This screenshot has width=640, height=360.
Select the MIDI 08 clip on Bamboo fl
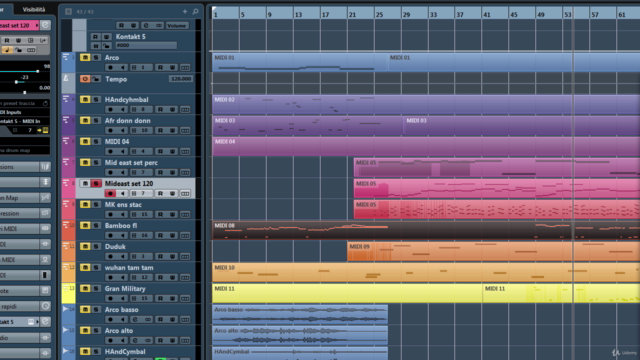[x=426, y=230]
